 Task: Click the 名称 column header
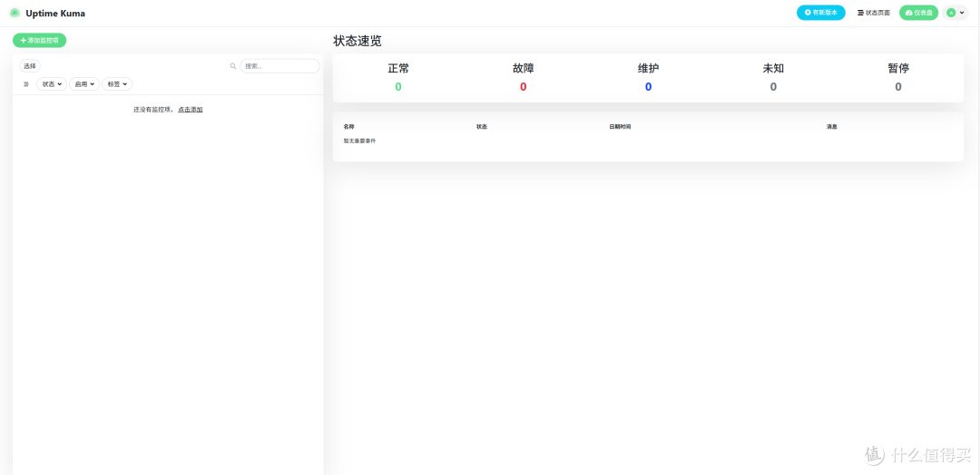point(348,127)
